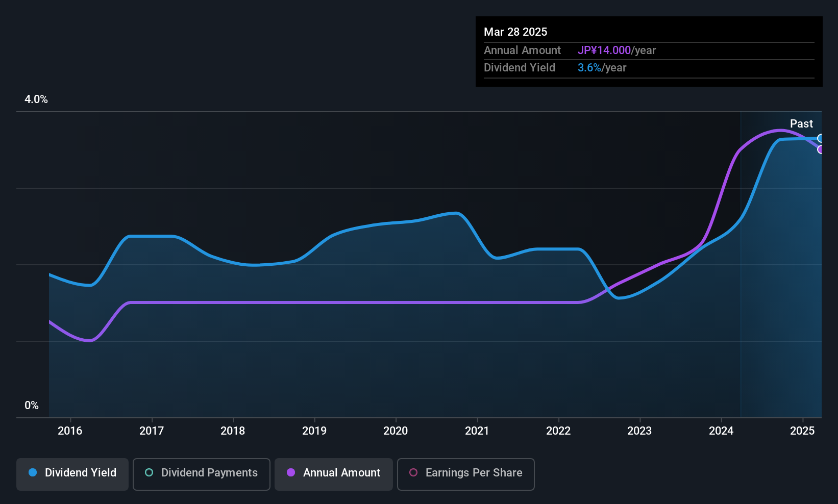Screen dimensions: 838x504
Task: Show the Earnings Per Share series
Action: click(465, 473)
